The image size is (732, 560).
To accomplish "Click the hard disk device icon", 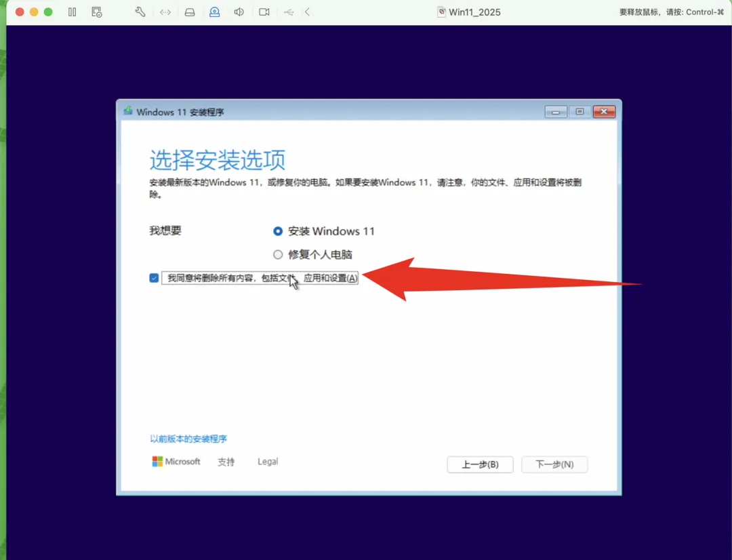I will point(190,12).
